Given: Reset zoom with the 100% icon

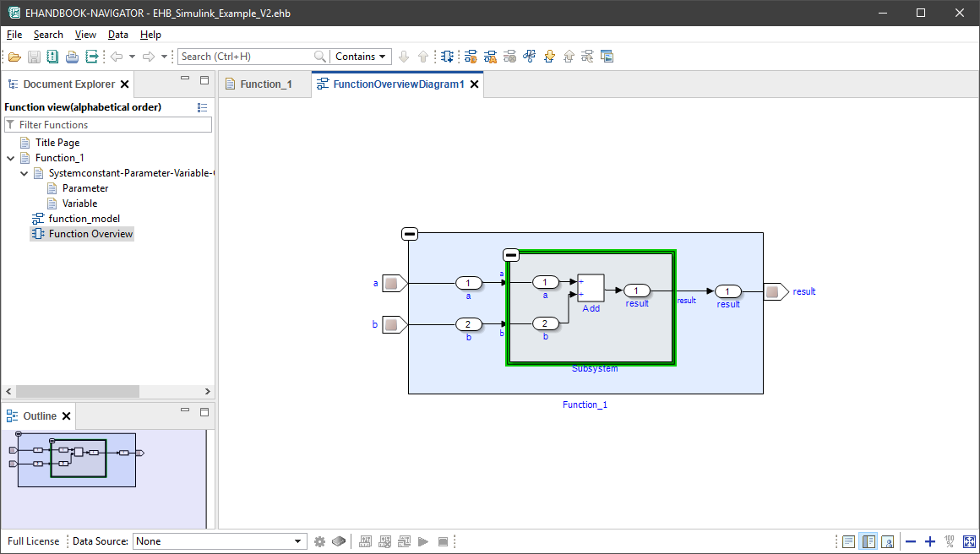Looking at the screenshot, I should 950,541.
